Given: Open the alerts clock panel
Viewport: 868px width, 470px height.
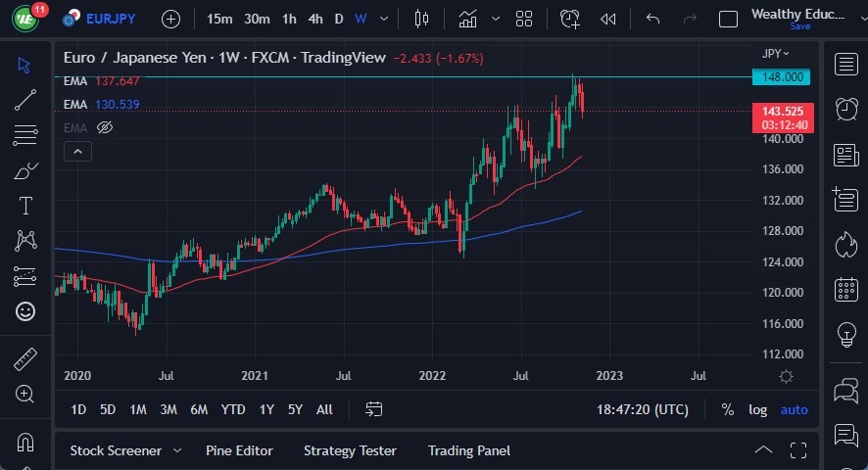Looking at the screenshot, I should [x=845, y=109].
